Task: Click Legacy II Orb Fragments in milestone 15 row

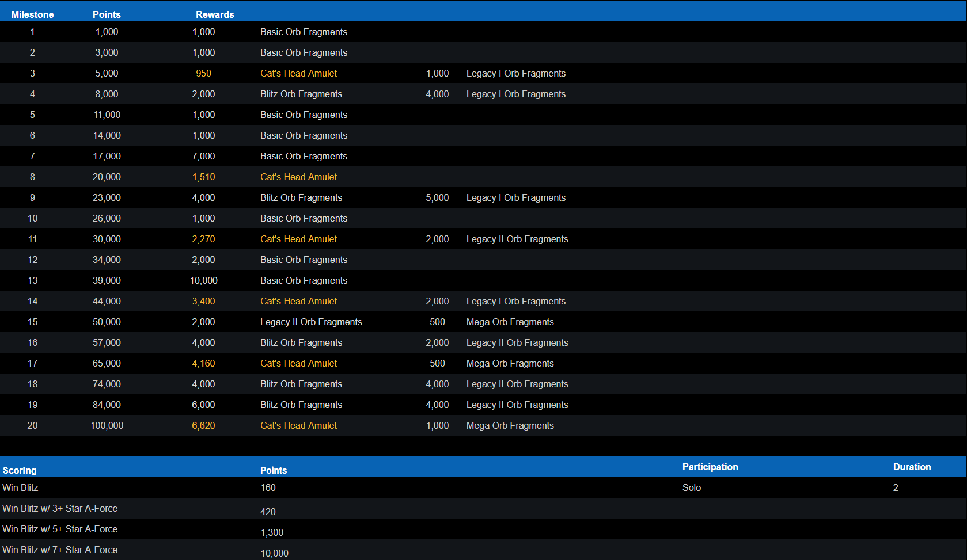Action: tap(311, 322)
